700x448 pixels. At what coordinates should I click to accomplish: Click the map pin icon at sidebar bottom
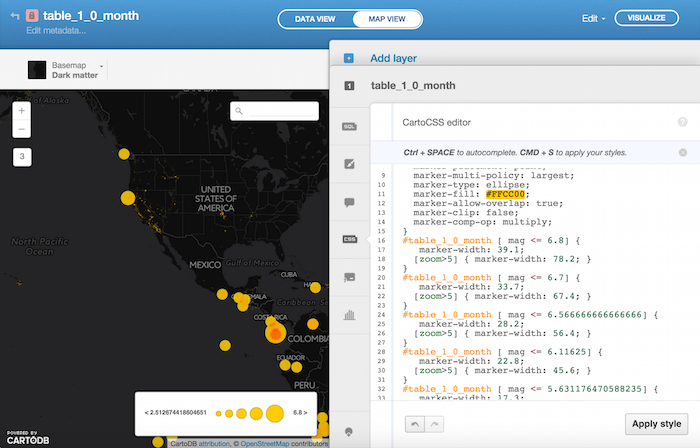point(349,431)
